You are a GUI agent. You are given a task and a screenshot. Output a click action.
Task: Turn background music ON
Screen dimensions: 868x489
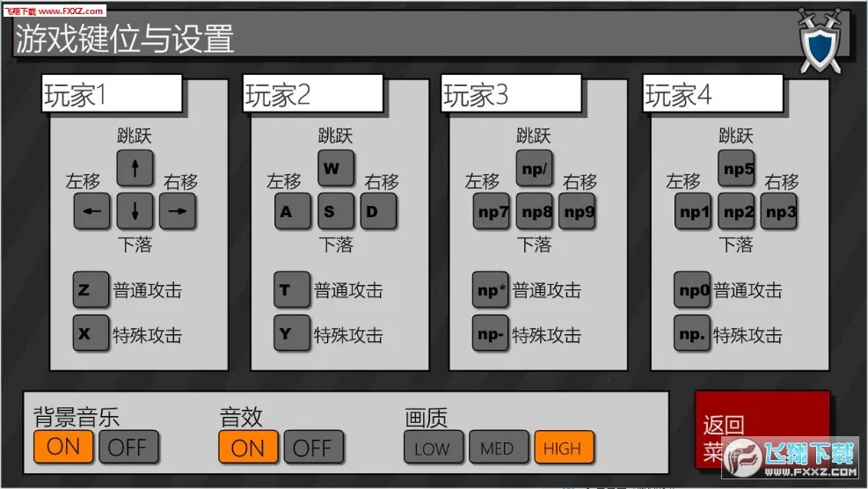(x=63, y=447)
